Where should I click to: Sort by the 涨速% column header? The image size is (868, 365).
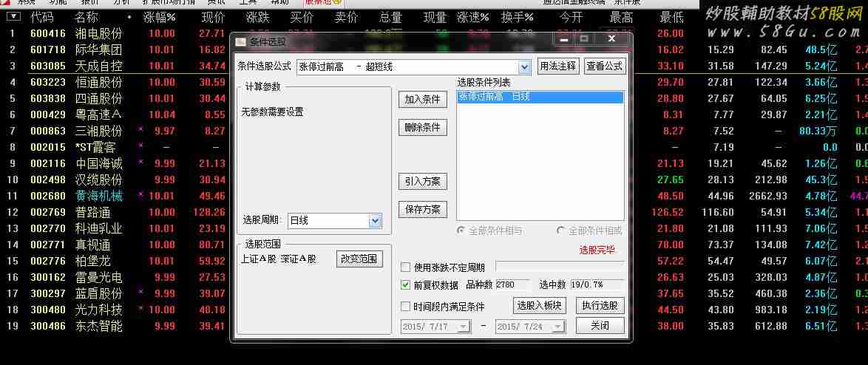pyautogui.click(x=472, y=17)
